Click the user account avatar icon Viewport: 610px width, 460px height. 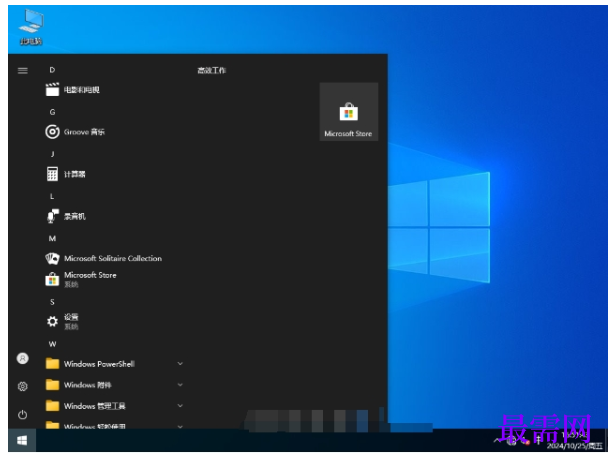click(23, 358)
